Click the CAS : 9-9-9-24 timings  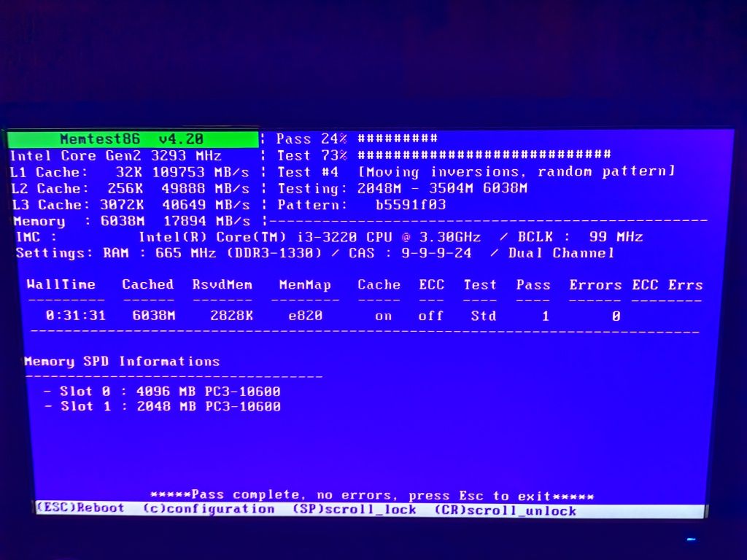pos(410,253)
